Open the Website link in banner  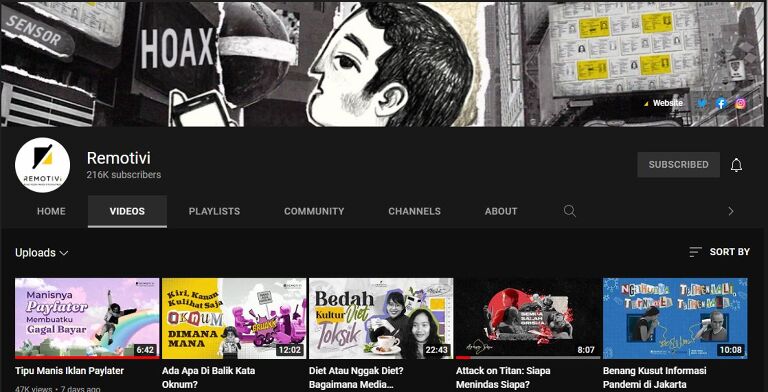tap(663, 103)
